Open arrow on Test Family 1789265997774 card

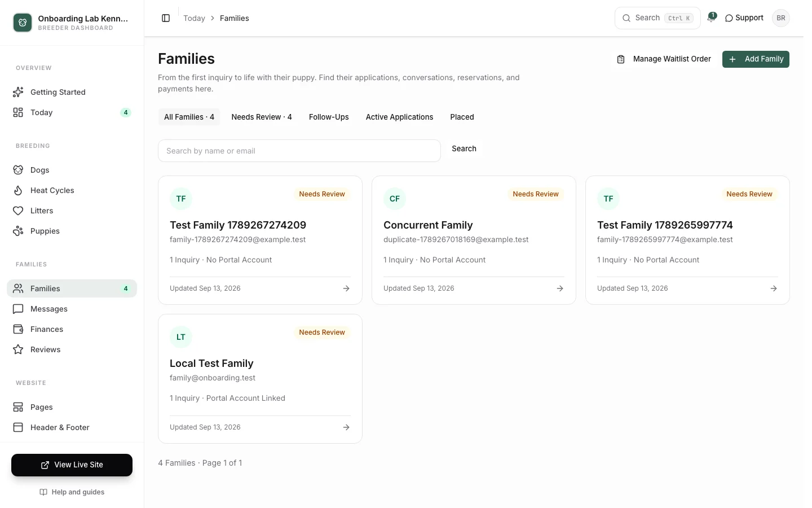coord(774,288)
